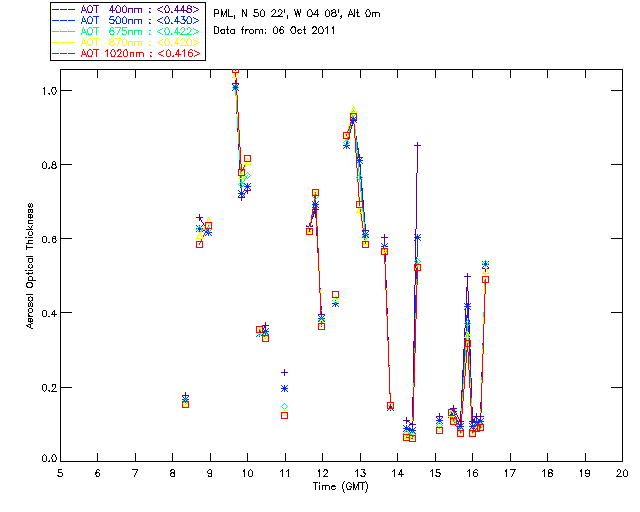Click the red square marker near 8.3 GMT
The width and height of the screenshot is (640, 512).
[185, 405]
